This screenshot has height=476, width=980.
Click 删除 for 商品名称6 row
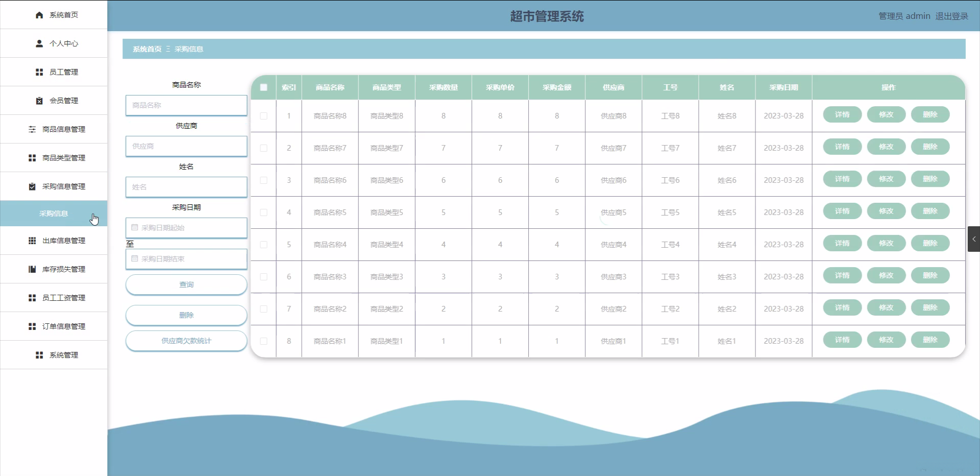pos(930,179)
